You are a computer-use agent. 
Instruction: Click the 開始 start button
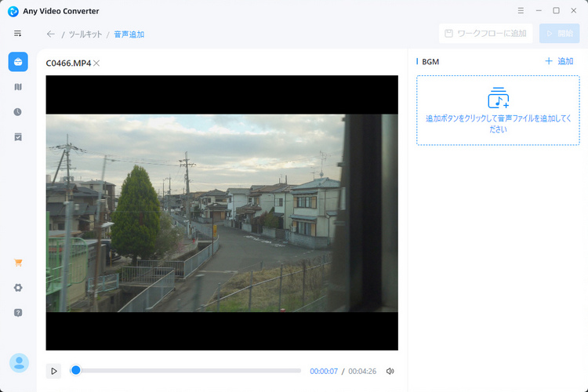point(560,34)
